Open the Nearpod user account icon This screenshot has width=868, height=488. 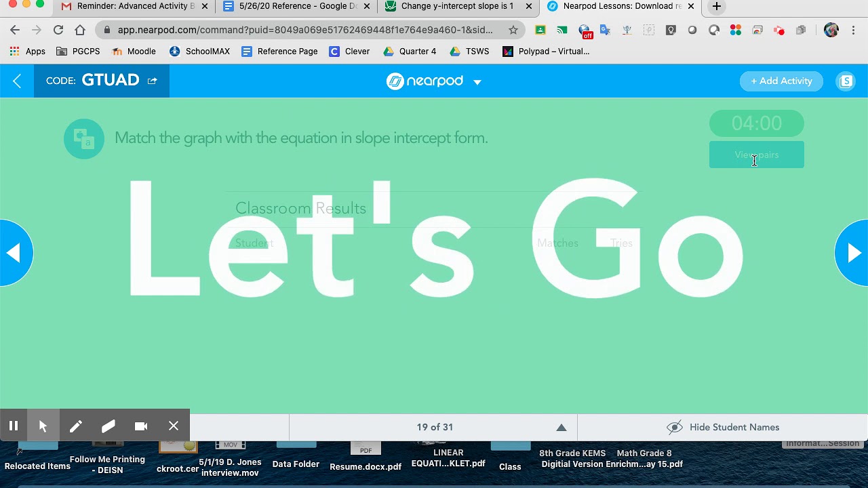[x=846, y=81]
